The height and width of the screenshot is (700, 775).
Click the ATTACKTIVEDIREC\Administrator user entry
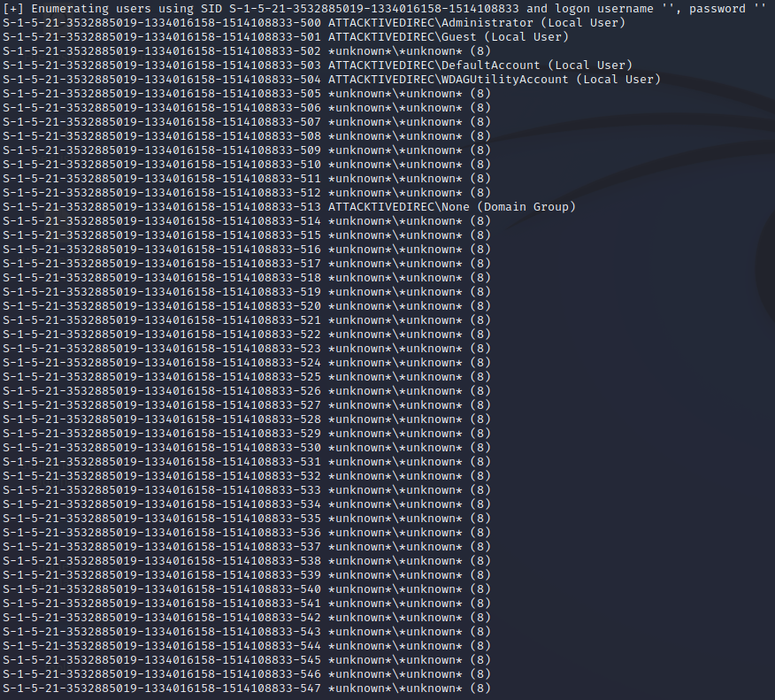click(x=430, y=22)
